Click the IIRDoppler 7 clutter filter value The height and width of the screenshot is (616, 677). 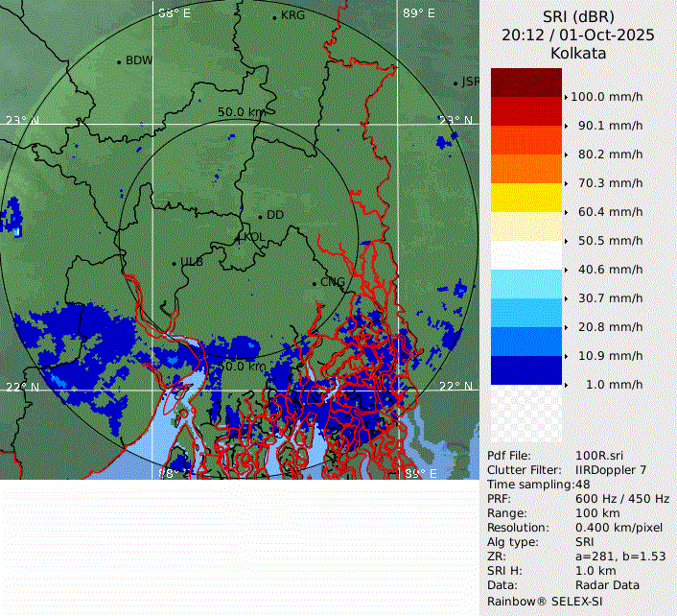(x=611, y=470)
